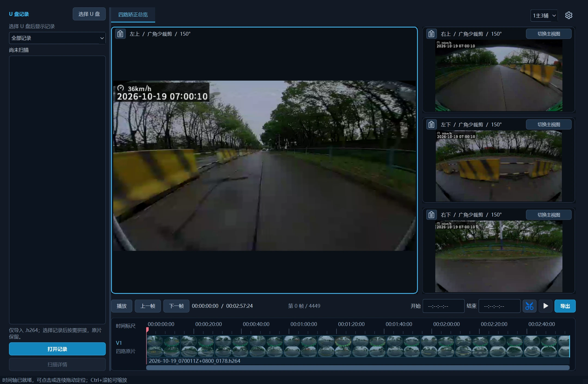Click the scissors cut clip icon
The image size is (588, 384).
click(529, 306)
